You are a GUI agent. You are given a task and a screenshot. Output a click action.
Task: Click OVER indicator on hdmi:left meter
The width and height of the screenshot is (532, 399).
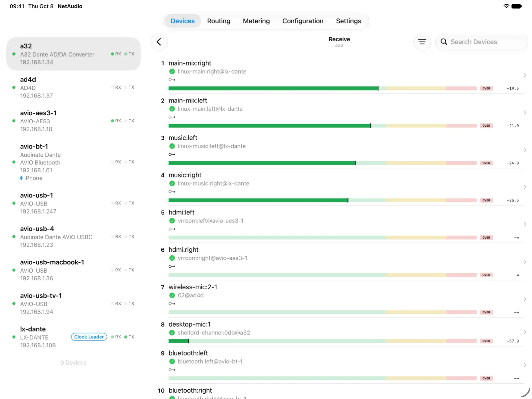click(x=486, y=237)
